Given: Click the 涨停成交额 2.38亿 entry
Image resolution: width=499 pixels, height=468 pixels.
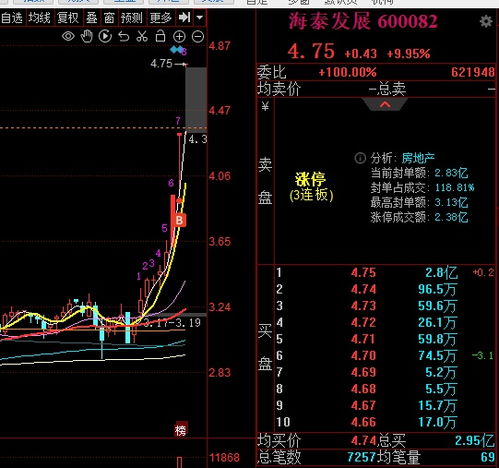Looking at the screenshot, I should coord(419,217).
